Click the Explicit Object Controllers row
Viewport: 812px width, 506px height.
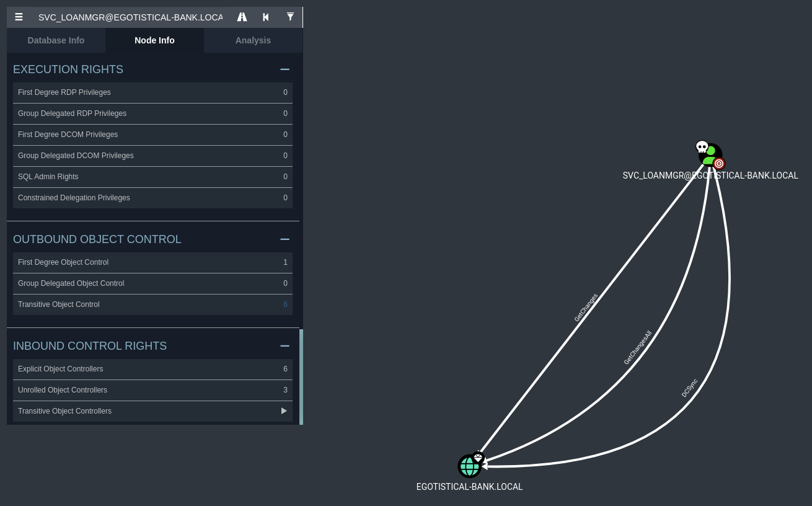click(x=152, y=369)
